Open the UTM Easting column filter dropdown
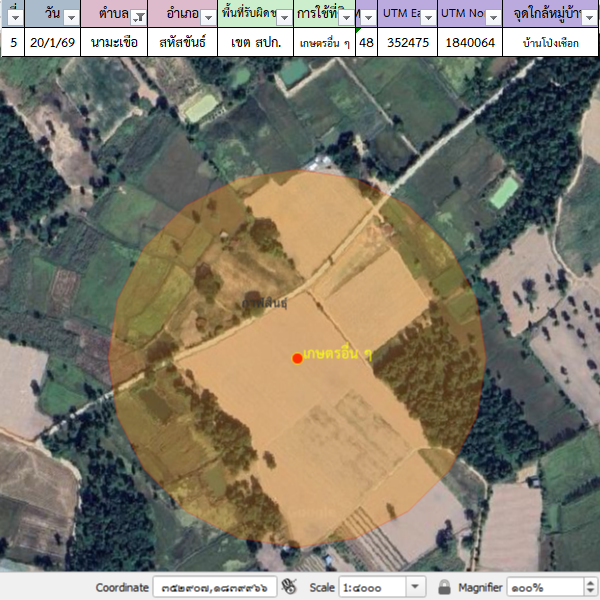Screen dimensions: 600x600 427,16
